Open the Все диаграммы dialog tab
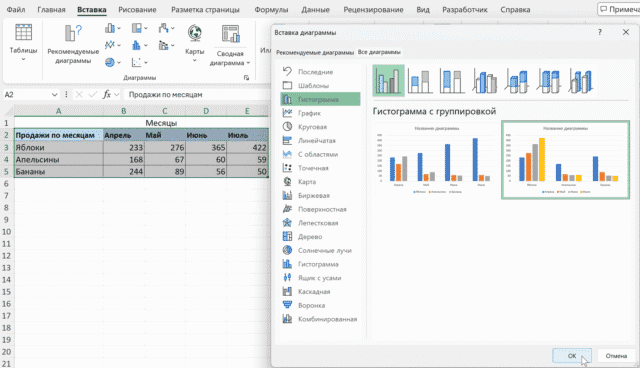 point(379,52)
